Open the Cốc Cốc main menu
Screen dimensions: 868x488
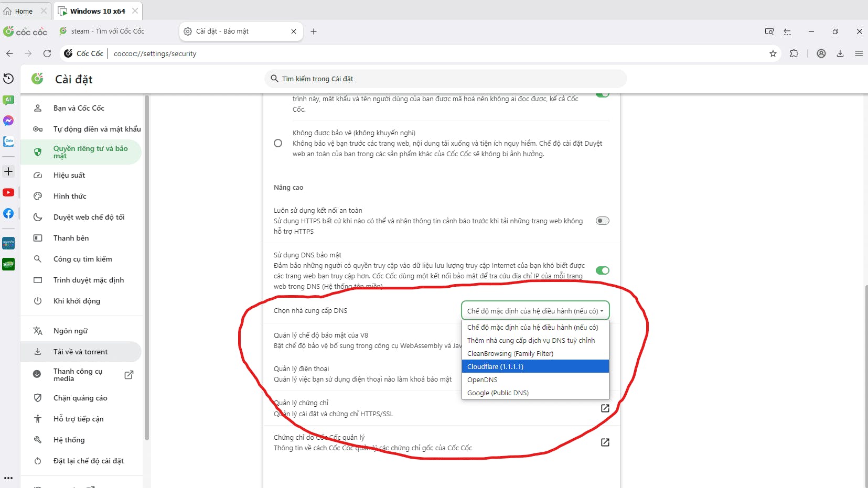click(x=859, y=53)
